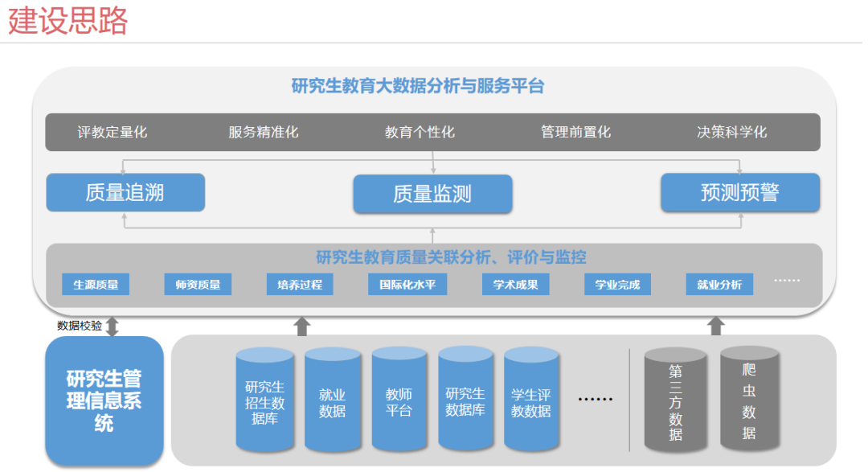Click 评教定量化 in the gray bar

[x=113, y=132]
